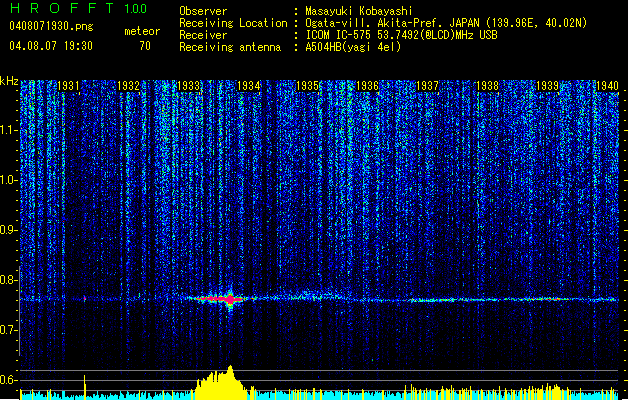This screenshot has height=400, width=629.
Task: Click the Receiving Location label
Action: pyautogui.click(x=233, y=23)
